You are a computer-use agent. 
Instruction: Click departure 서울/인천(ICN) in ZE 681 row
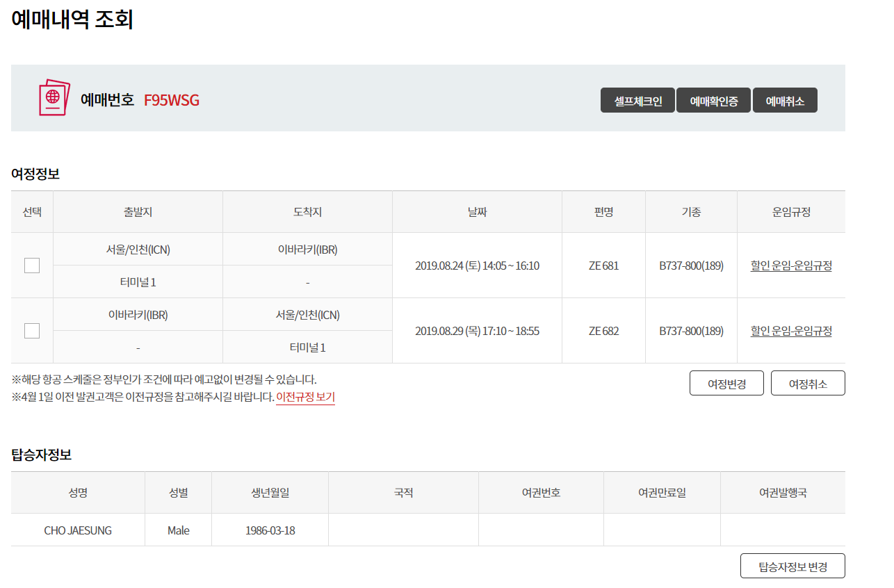pos(138,250)
